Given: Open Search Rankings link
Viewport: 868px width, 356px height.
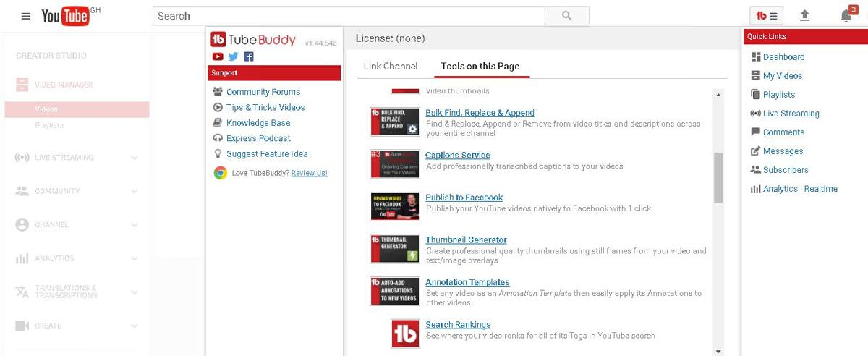Looking at the screenshot, I should pyautogui.click(x=458, y=325).
